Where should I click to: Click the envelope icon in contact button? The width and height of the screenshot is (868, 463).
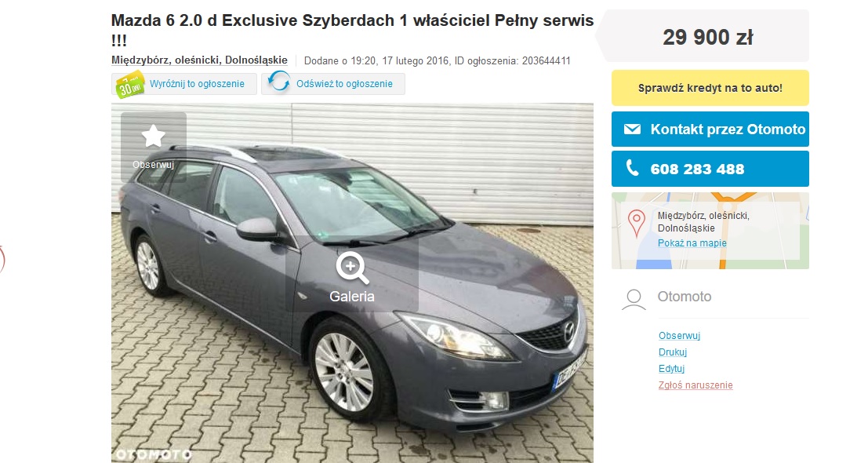(632, 129)
